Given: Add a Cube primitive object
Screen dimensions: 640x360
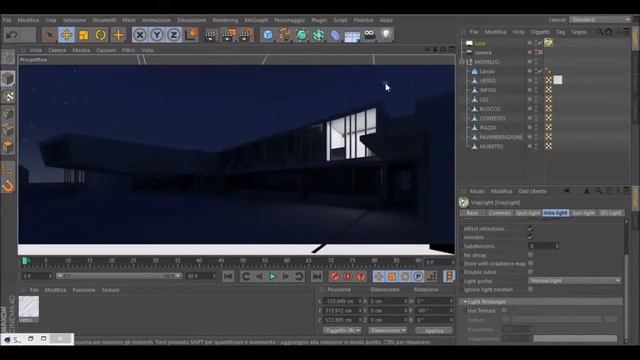Looking at the screenshot, I should coord(268,35).
